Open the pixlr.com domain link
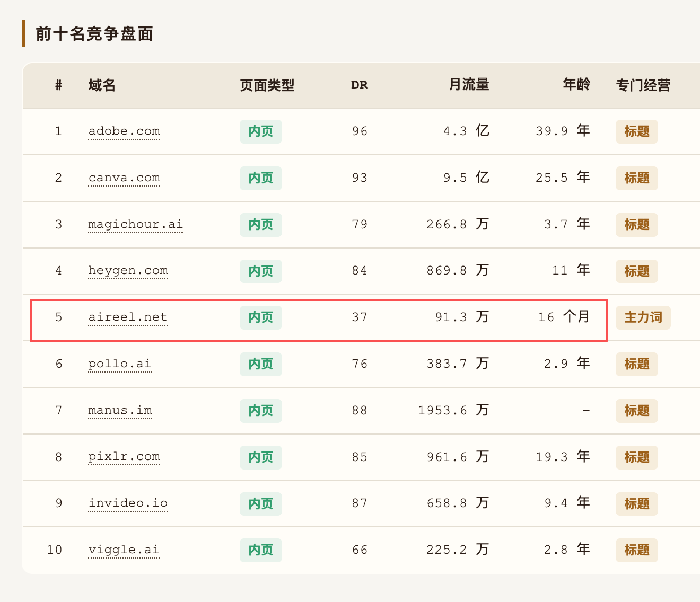This screenshot has width=700, height=602. coord(124,457)
